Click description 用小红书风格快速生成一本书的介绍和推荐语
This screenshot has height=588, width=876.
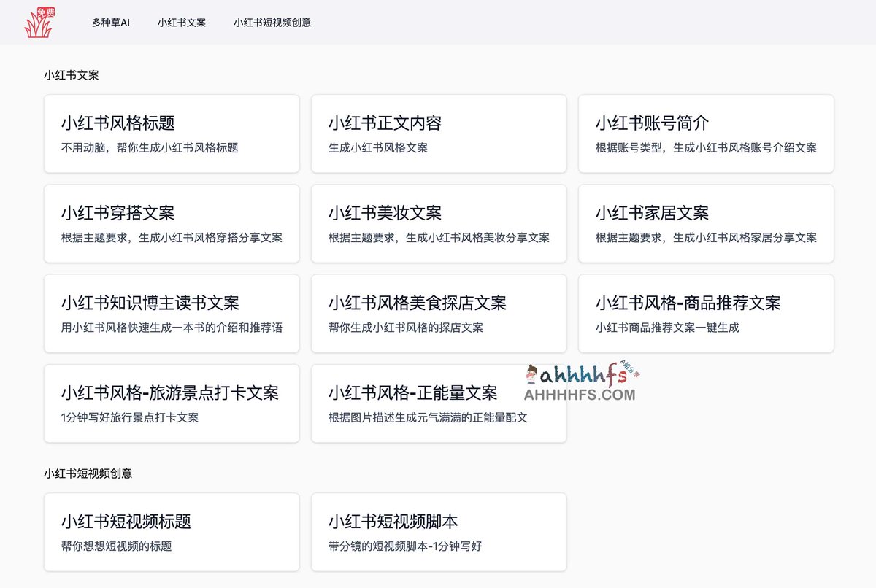pos(172,328)
